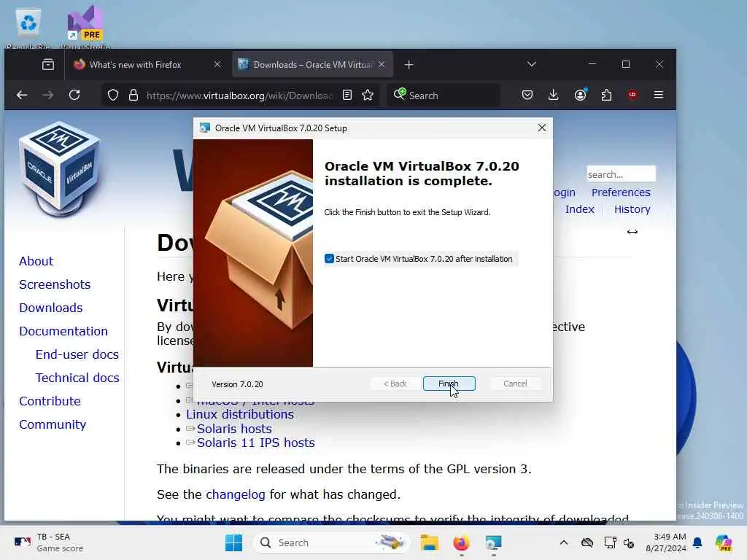The image size is (747, 560).
Task: Open Technical docs link
Action: point(77,378)
